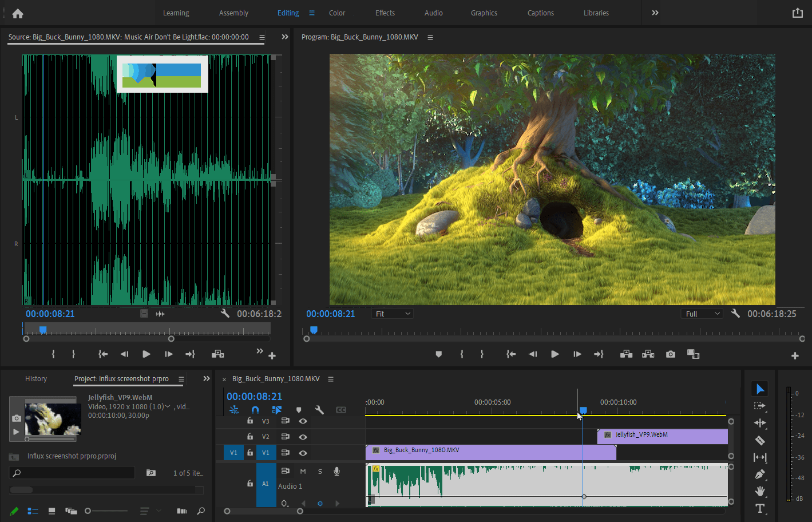Click Mark In in Program Monitor
The width and height of the screenshot is (812, 522).
[461, 354]
